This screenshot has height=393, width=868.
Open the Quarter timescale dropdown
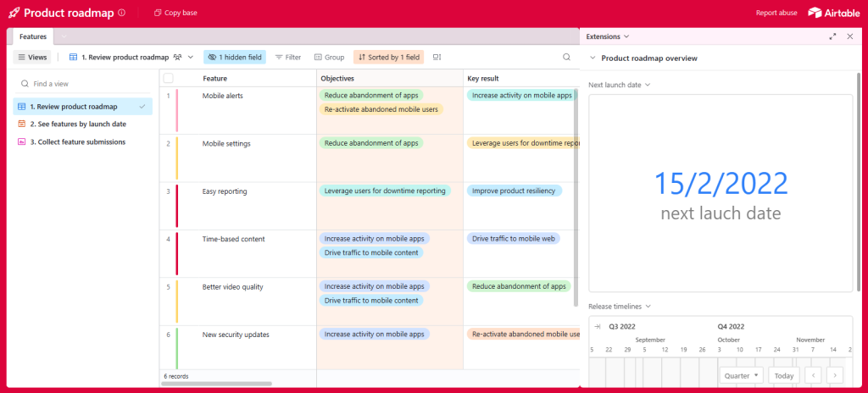pyautogui.click(x=742, y=375)
